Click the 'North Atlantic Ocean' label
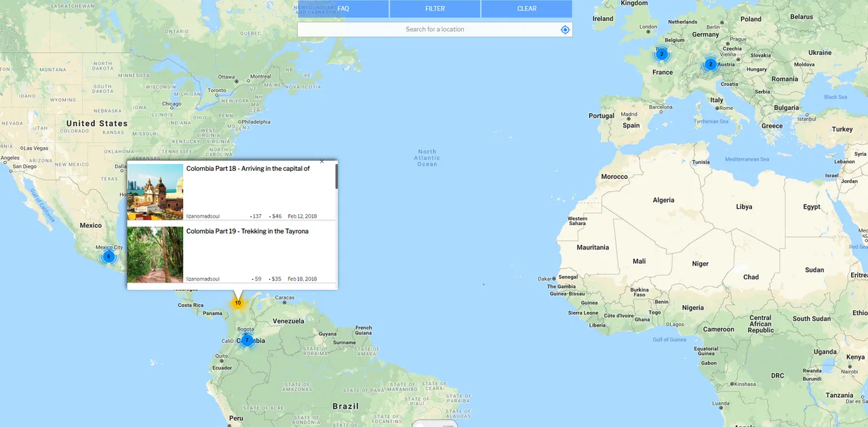The height and width of the screenshot is (427, 868). pyautogui.click(x=427, y=158)
